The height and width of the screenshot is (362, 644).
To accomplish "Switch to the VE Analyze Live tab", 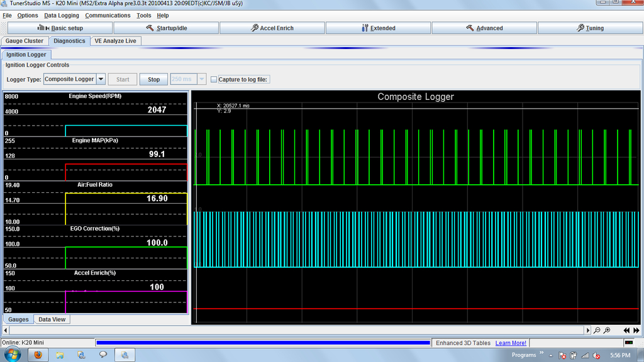I will click(x=115, y=41).
